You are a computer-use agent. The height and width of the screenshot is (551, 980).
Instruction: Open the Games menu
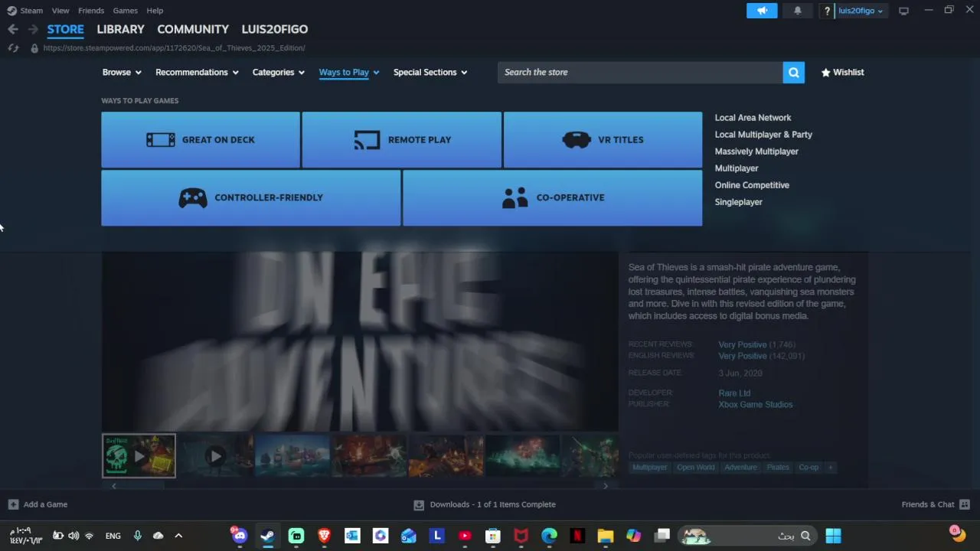[126, 11]
